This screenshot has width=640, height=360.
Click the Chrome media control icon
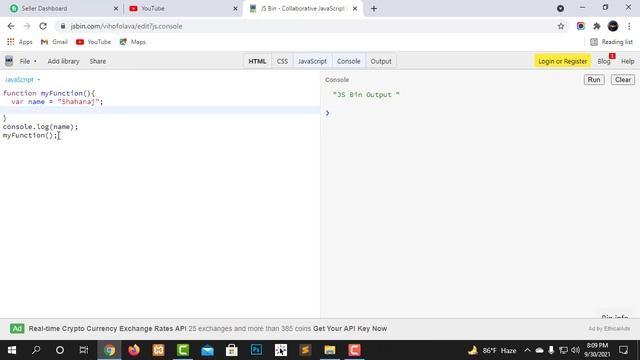560,8
